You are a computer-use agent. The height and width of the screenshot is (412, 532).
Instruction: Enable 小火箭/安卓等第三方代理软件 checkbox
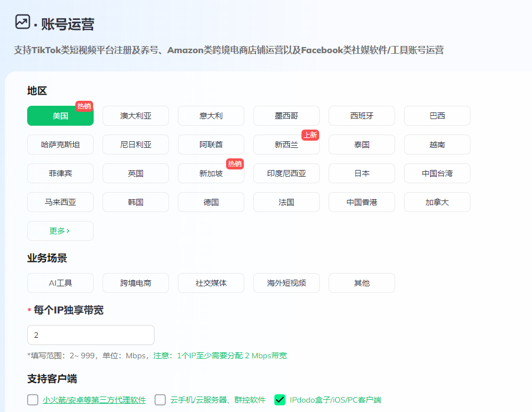click(x=33, y=400)
